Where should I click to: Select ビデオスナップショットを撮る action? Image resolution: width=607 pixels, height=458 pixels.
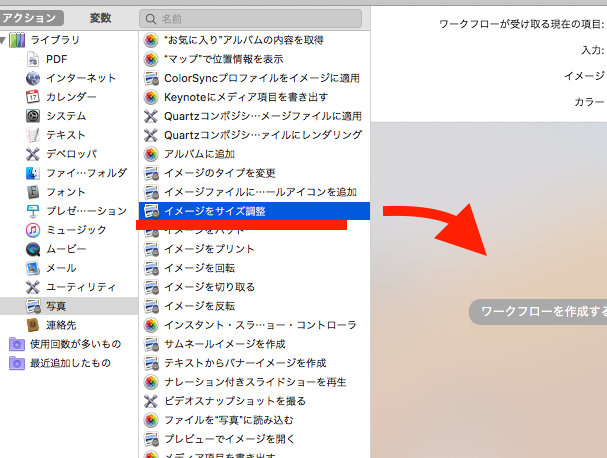pyautogui.click(x=254, y=401)
